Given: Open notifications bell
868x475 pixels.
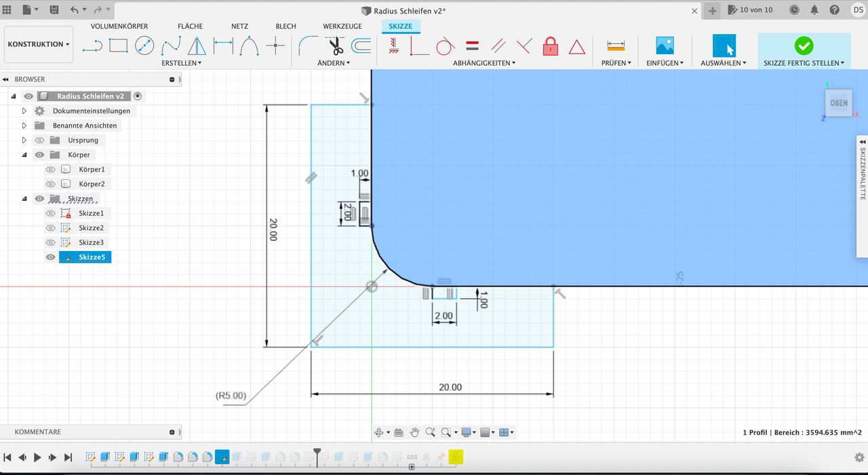Looking at the screenshot, I should pyautogui.click(x=814, y=10).
